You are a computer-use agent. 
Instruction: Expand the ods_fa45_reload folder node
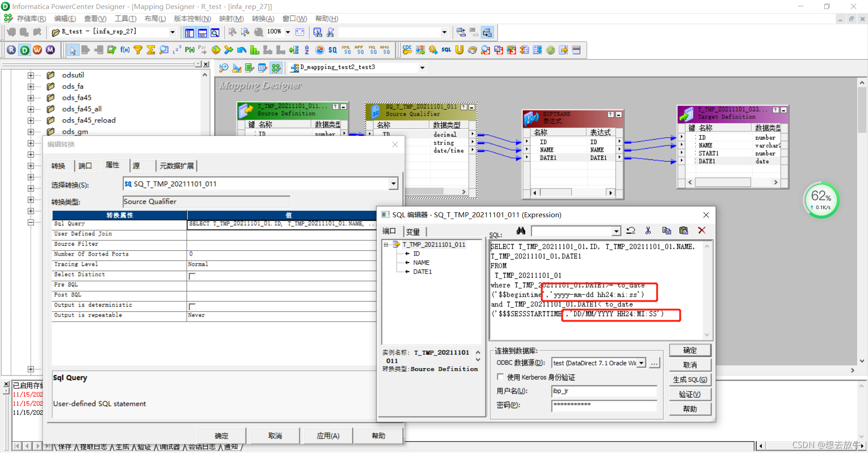pyautogui.click(x=30, y=121)
